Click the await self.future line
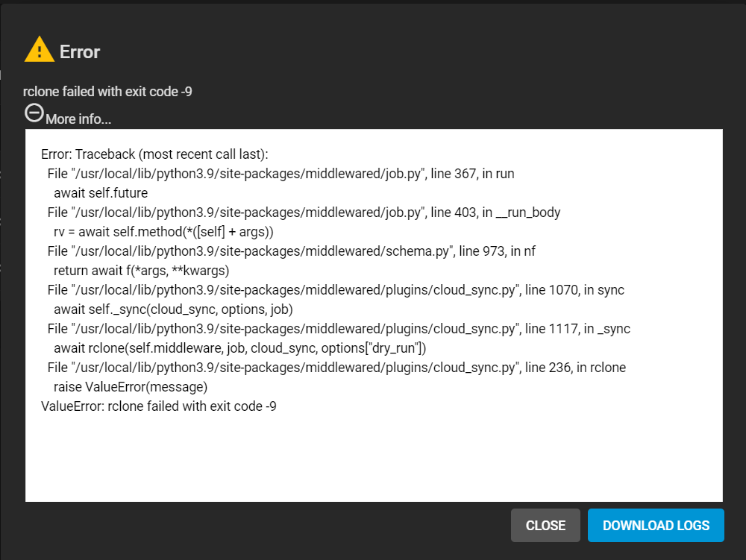Viewport: 746px width, 560px height. (101, 193)
